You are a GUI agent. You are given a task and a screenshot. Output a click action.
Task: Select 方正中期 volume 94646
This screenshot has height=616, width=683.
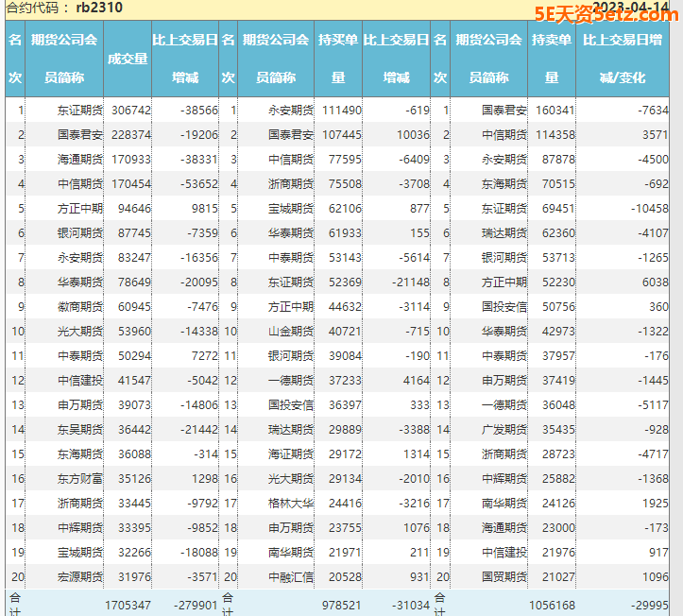coord(134,209)
